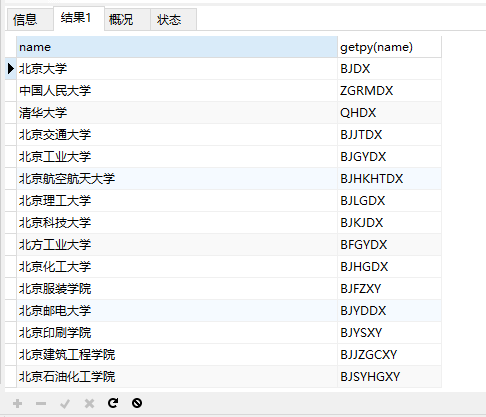Click the BJSYHGXY value cell
Viewport: 486px width, 417px height.
[x=389, y=377]
